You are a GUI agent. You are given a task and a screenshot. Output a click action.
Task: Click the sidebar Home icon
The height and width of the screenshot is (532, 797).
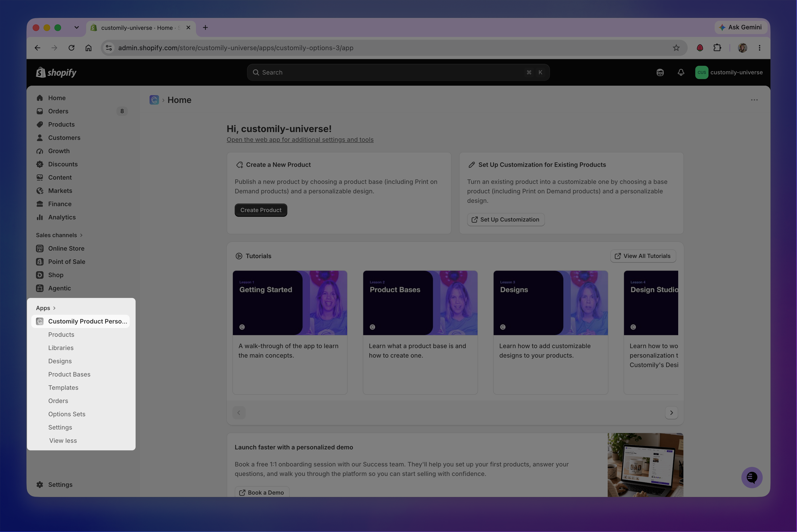tap(40, 98)
